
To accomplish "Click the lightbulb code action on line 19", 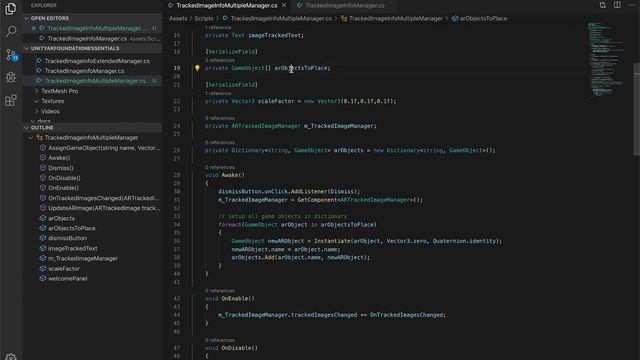I will (197, 68).
